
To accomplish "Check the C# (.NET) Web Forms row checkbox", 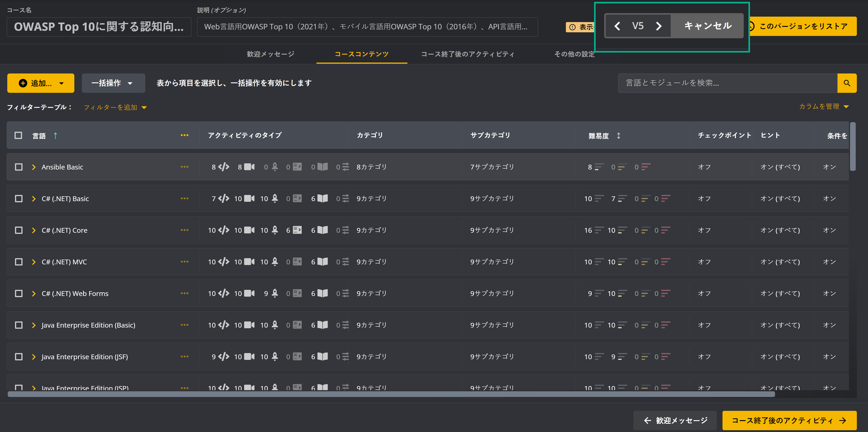I will 19,293.
